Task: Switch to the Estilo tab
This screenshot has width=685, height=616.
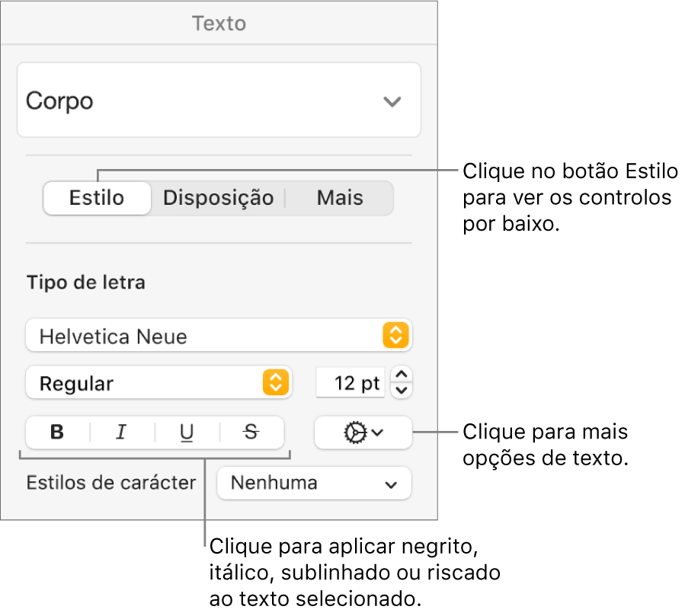Action: point(97,198)
